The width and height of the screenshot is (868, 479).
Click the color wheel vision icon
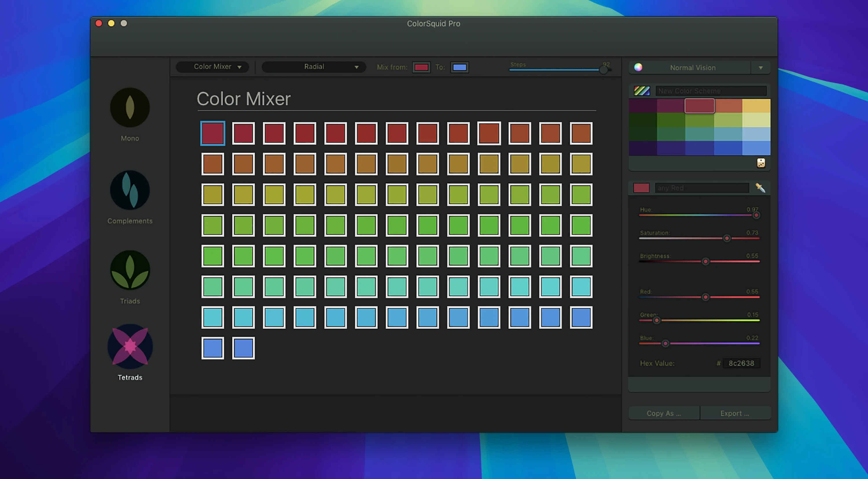(638, 67)
